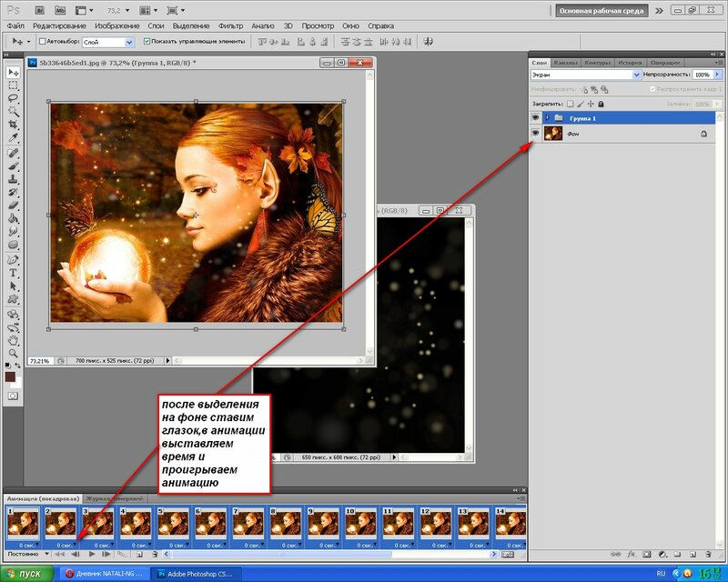
Task: Select the Move tool in the toolbox
Action: (13, 73)
